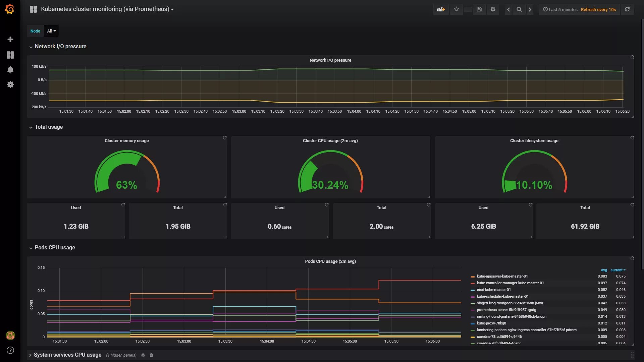
Task: Click the Add panel icon
Action: (x=441, y=9)
